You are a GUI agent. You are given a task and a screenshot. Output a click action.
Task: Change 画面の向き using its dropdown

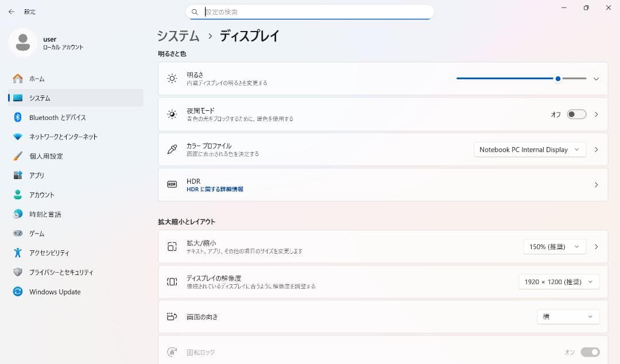tap(568, 316)
